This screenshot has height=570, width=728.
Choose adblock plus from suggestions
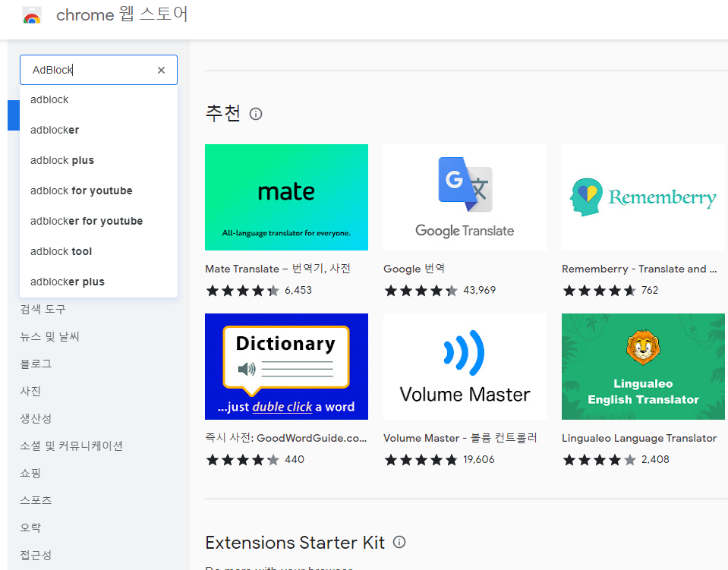click(62, 160)
